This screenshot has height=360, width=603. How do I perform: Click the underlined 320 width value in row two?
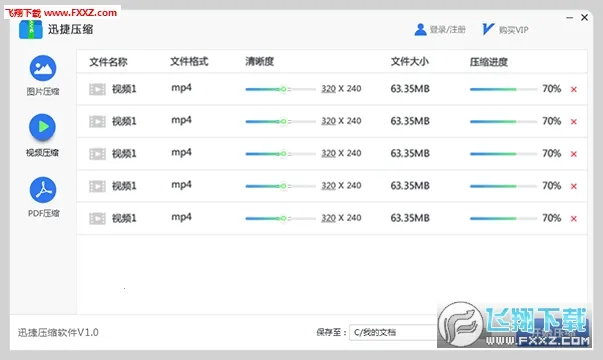(x=328, y=121)
